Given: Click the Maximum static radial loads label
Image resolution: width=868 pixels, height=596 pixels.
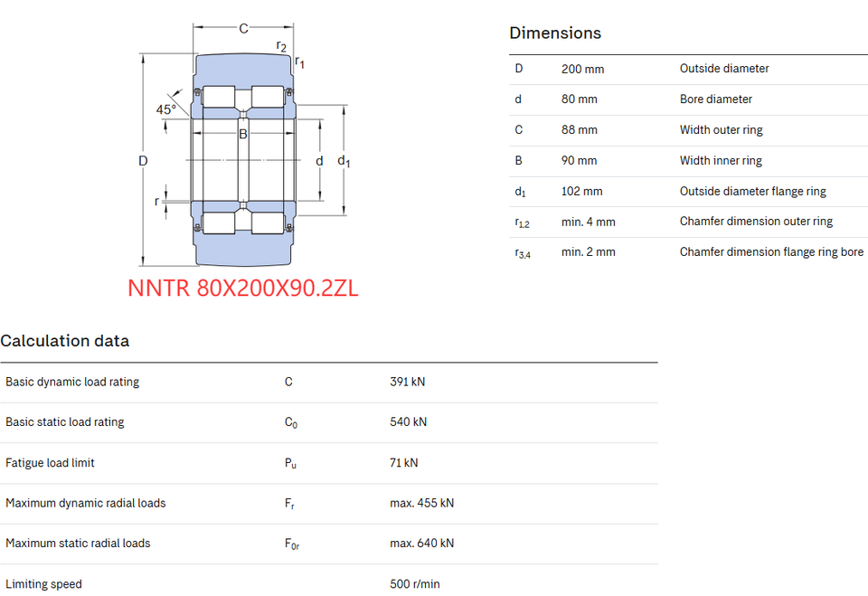Looking at the screenshot, I should pyautogui.click(x=78, y=544).
